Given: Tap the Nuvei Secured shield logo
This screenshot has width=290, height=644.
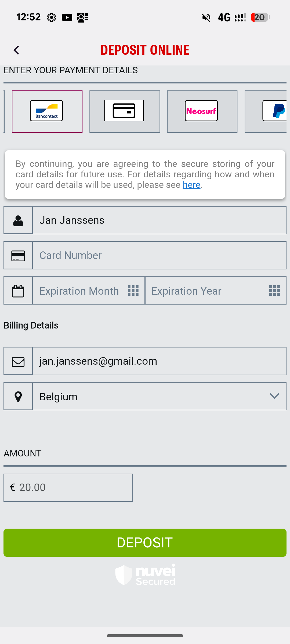Looking at the screenshot, I should (x=145, y=575).
